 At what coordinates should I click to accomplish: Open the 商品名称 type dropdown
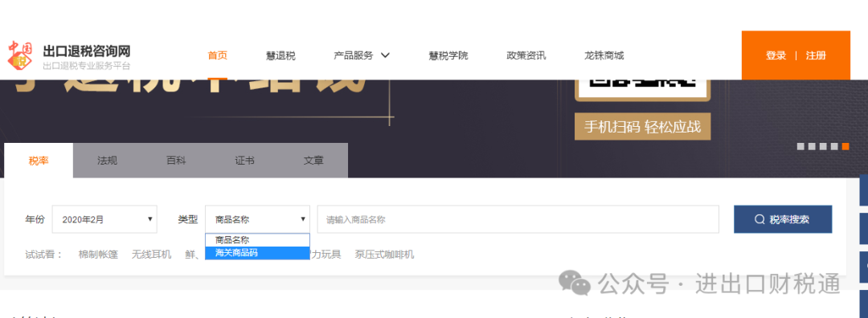[257, 219]
